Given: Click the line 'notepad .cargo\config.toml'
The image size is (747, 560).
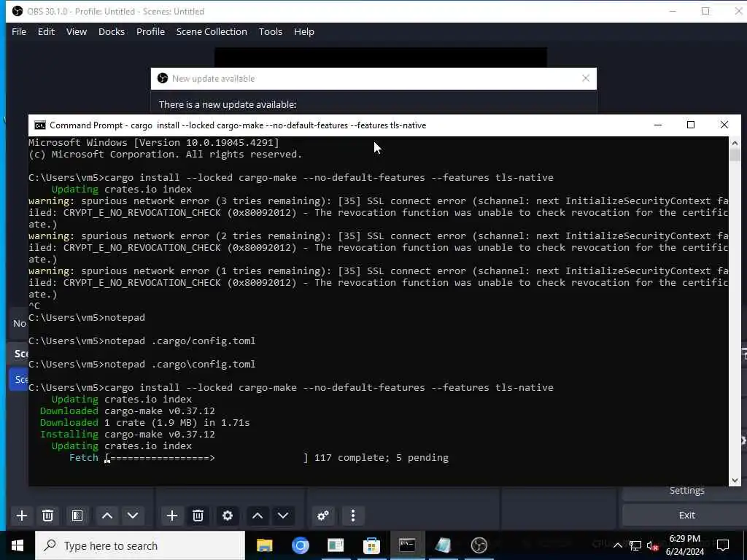Looking at the screenshot, I should pos(180,365).
